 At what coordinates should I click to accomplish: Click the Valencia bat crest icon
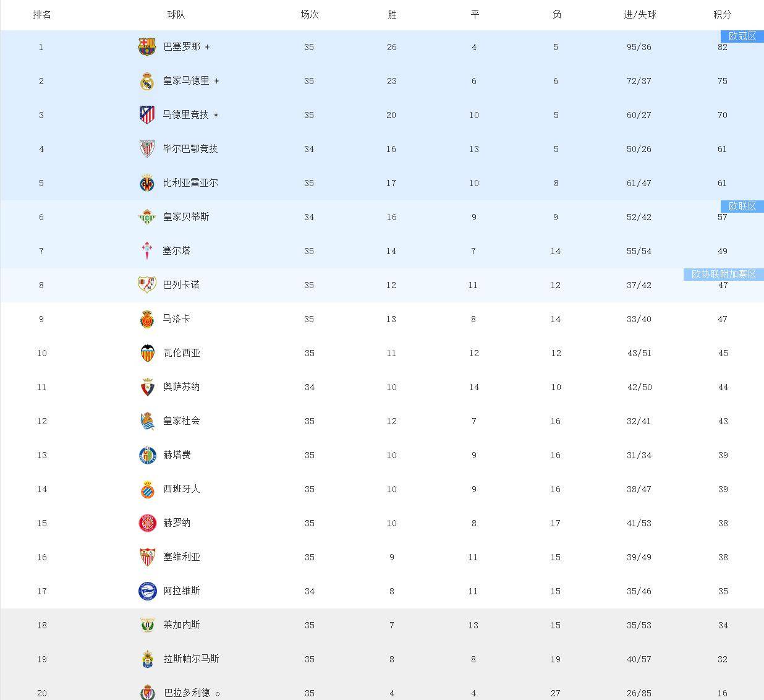tap(146, 353)
